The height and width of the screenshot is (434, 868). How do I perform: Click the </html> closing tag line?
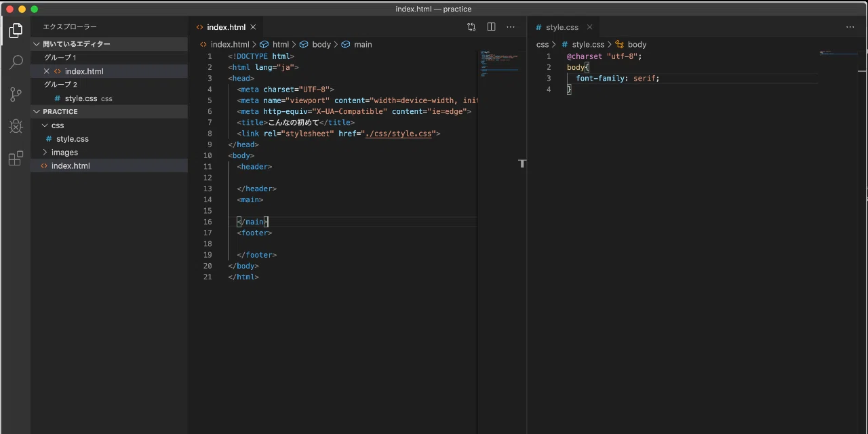(243, 277)
